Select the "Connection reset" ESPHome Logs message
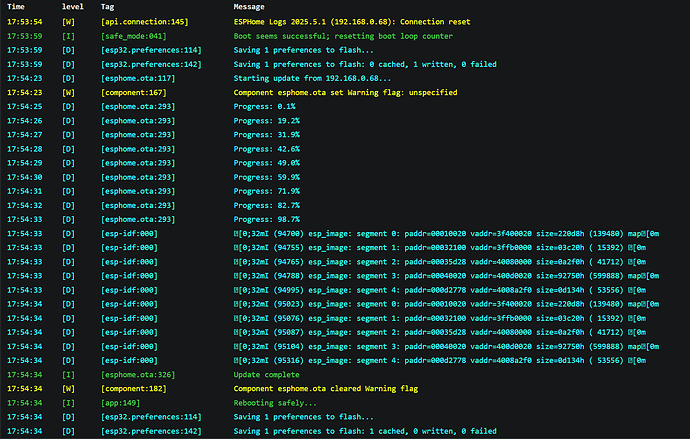The width and height of the screenshot is (690, 439). click(352, 22)
